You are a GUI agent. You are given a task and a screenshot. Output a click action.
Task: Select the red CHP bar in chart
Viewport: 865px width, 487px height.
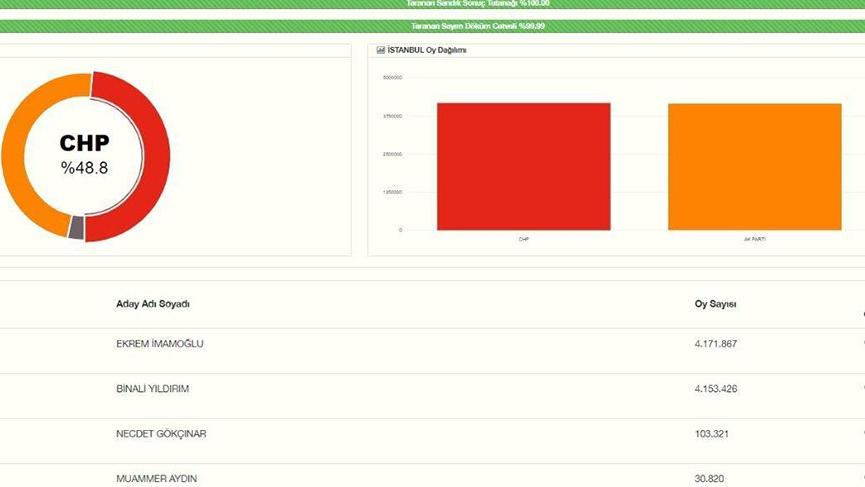click(524, 167)
